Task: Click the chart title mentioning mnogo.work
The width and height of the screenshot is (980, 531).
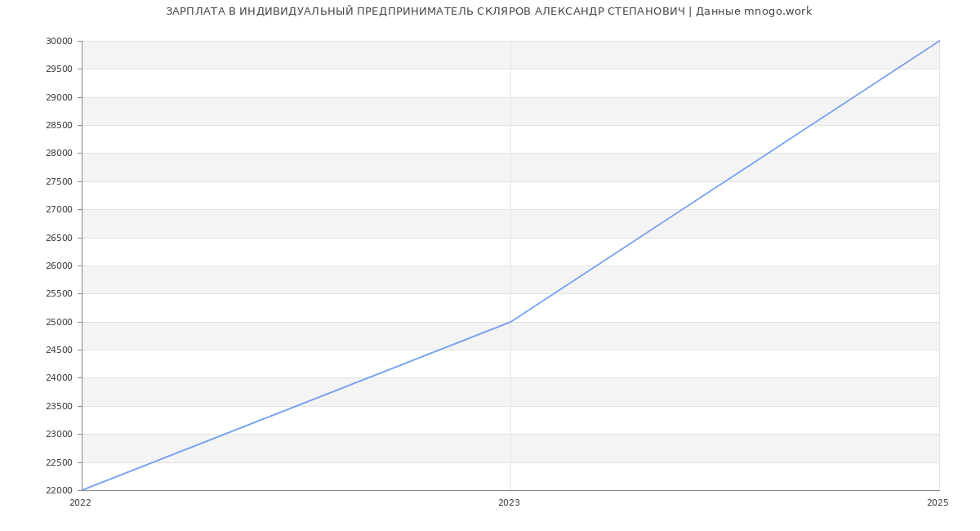Action: [488, 11]
